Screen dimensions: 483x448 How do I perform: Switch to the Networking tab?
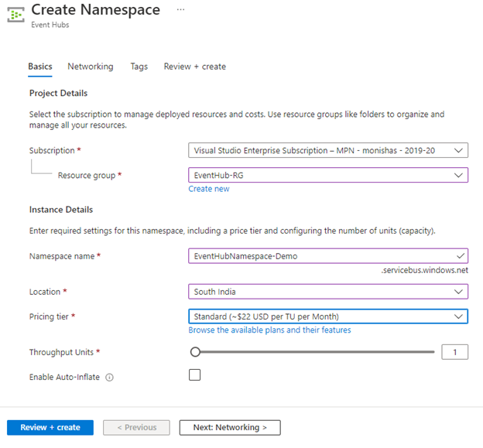(91, 67)
